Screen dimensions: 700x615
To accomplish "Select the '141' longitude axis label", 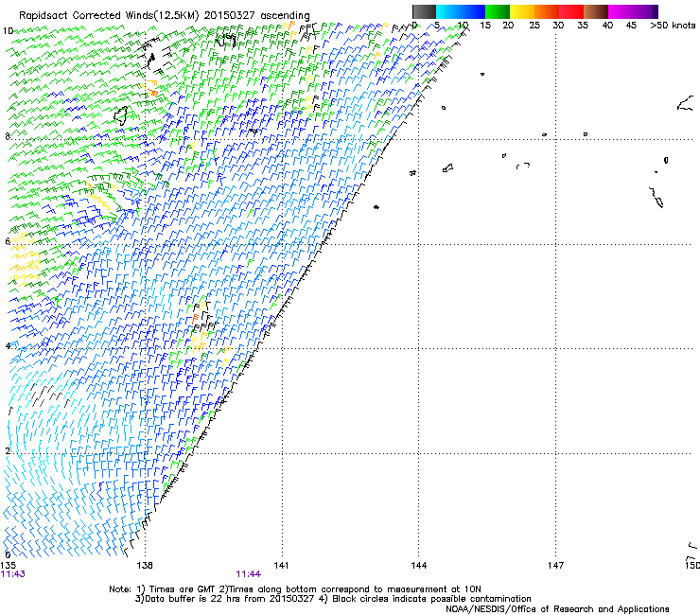I will point(281,566).
